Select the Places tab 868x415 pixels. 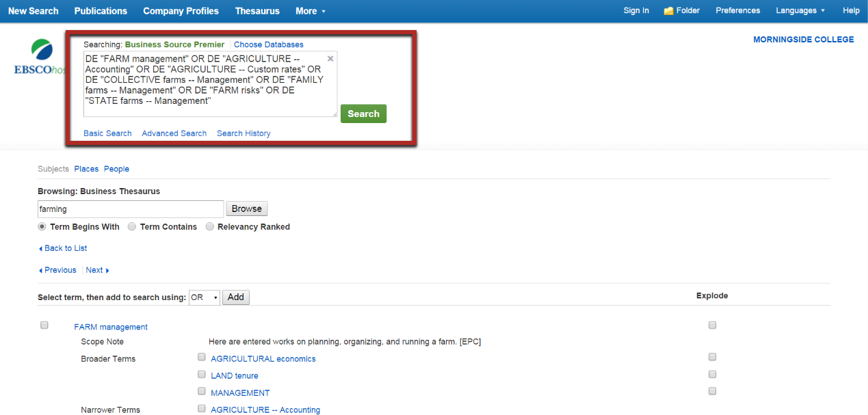86,169
